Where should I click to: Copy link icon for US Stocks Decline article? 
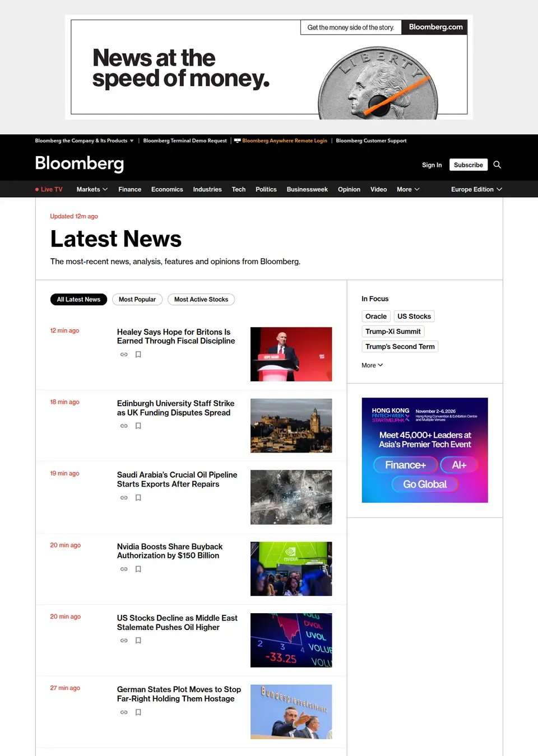coord(124,641)
